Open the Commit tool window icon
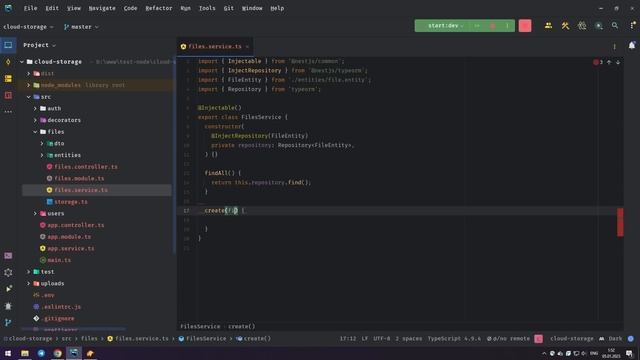 (8, 62)
